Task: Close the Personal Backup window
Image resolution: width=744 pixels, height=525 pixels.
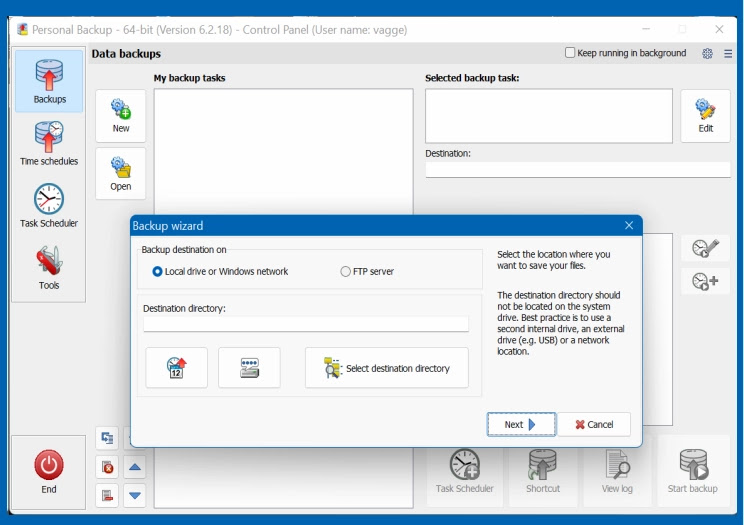Action: [719, 29]
